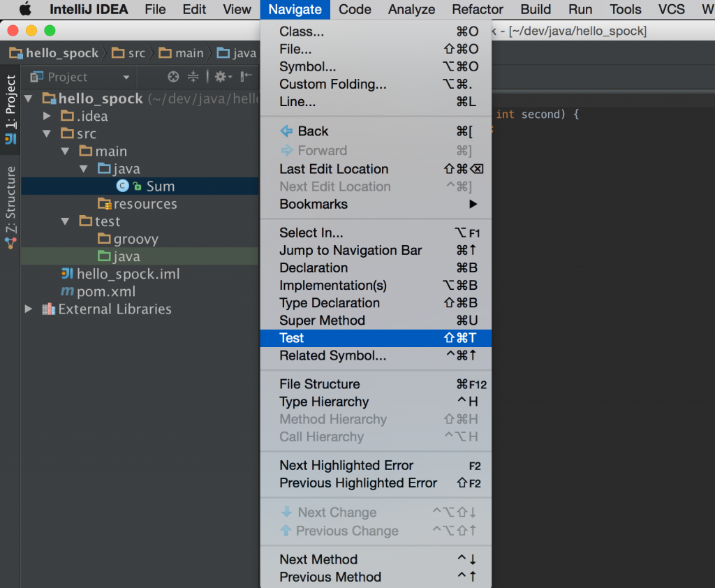The height and width of the screenshot is (588, 715).
Task: Select the highlighted Test menu item
Action: (x=376, y=338)
